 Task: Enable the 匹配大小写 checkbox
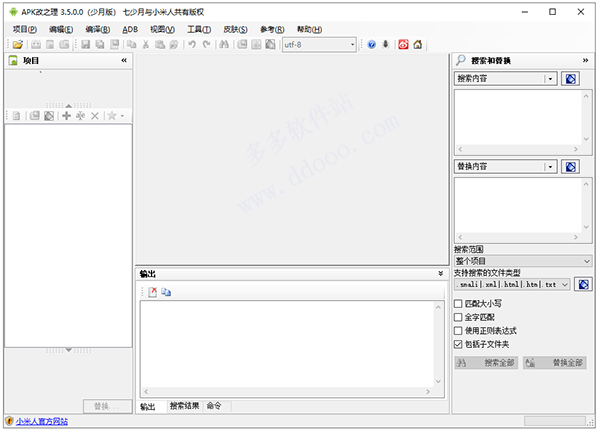click(x=458, y=304)
